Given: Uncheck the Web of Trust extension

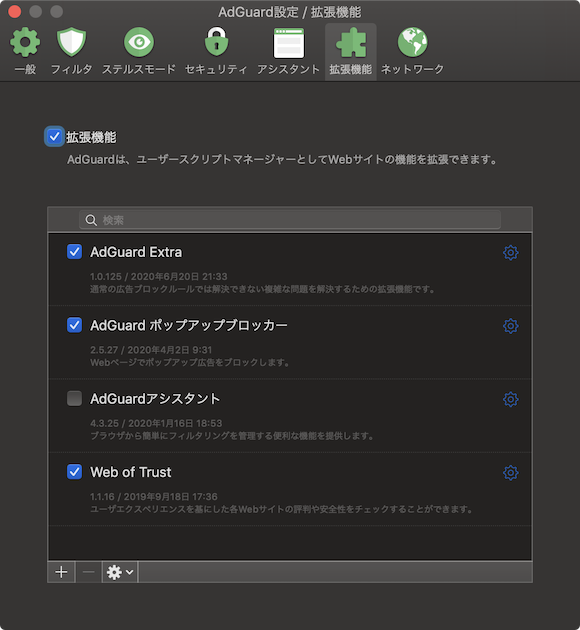Looking at the screenshot, I should coord(74,472).
